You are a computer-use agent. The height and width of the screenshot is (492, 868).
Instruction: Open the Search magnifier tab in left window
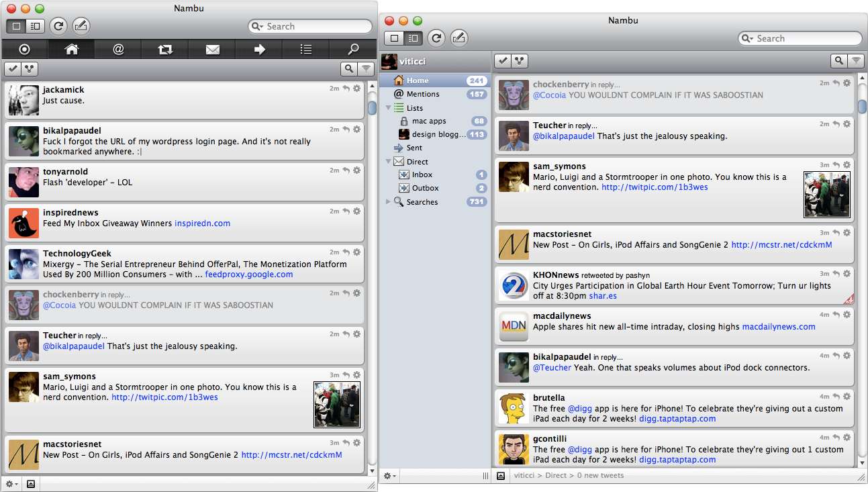click(353, 49)
